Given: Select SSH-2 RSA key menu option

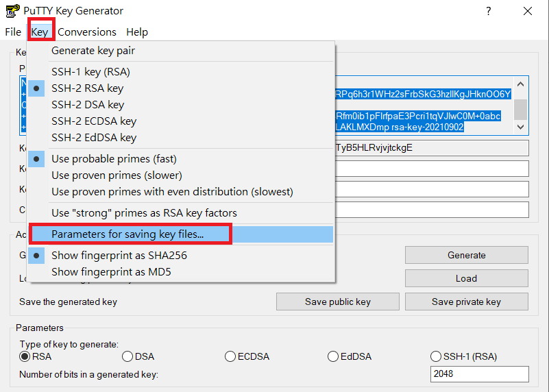Looking at the screenshot, I should [181, 88].
